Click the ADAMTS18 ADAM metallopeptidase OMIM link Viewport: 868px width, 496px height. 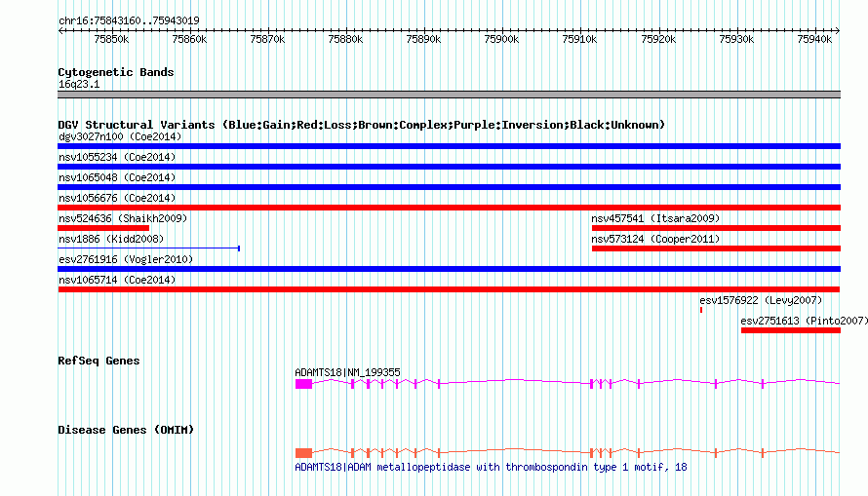491,467
